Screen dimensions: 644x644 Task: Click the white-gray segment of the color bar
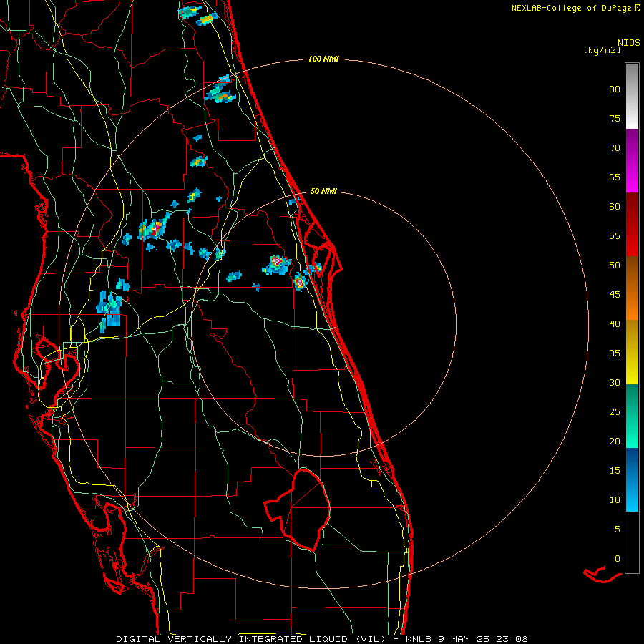tap(632, 96)
